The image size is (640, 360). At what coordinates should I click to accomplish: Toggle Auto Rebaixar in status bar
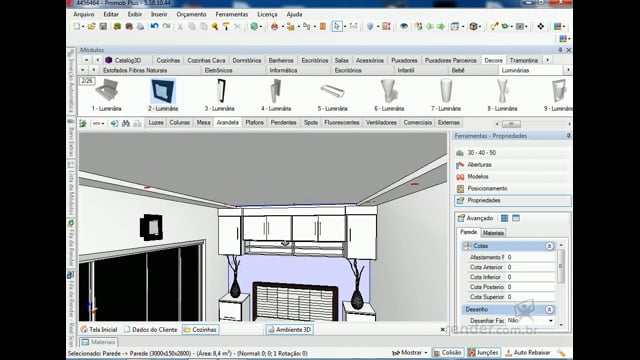coord(528,353)
